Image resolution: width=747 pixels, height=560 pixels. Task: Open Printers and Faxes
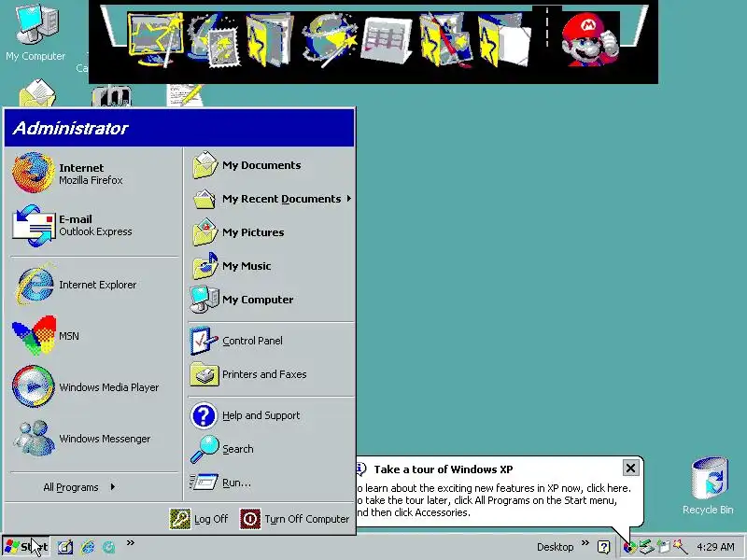tap(272, 374)
